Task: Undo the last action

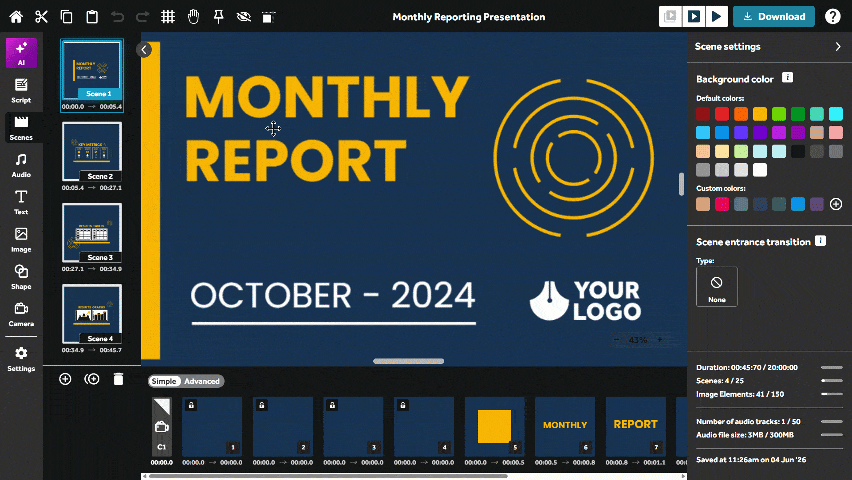Action: click(117, 17)
